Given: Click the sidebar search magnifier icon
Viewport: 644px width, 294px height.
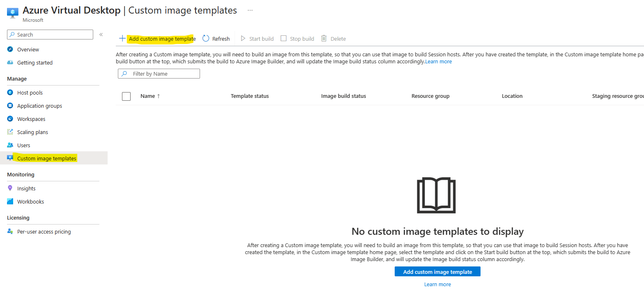Looking at the screenshot, I should [12, 35].
